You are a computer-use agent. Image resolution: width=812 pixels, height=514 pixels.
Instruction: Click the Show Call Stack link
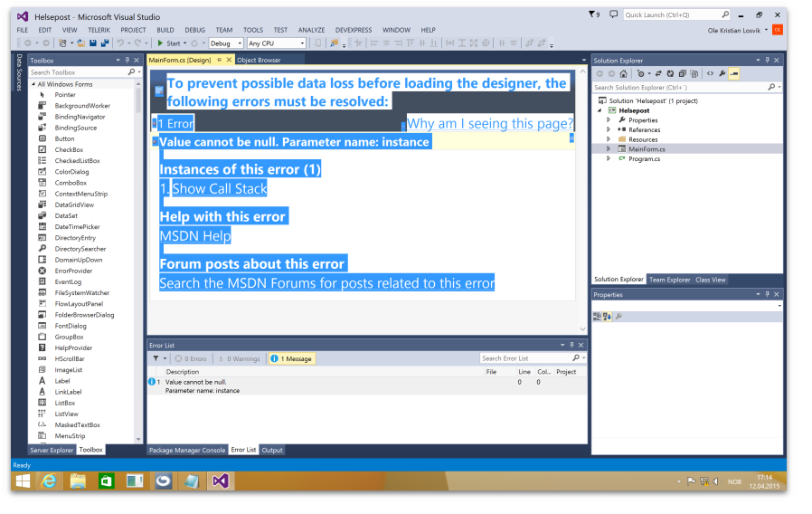pos(220,188)
